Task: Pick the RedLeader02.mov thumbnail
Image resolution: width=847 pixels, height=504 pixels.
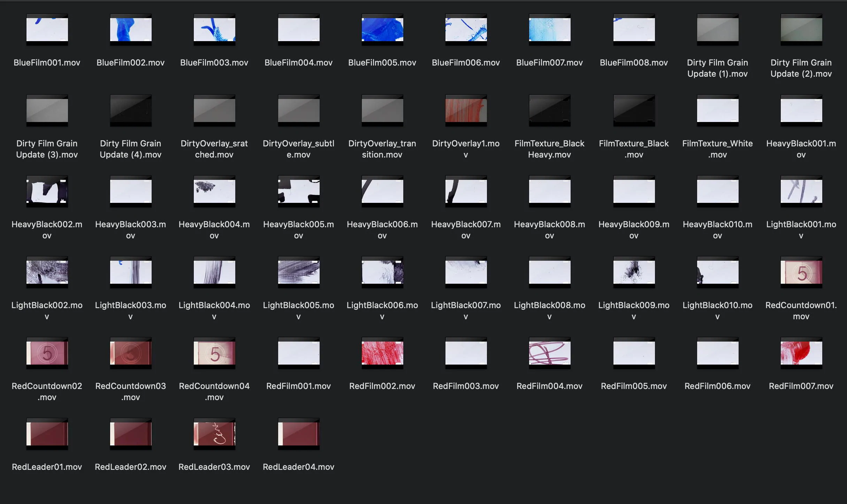Action: click(131, 434)
